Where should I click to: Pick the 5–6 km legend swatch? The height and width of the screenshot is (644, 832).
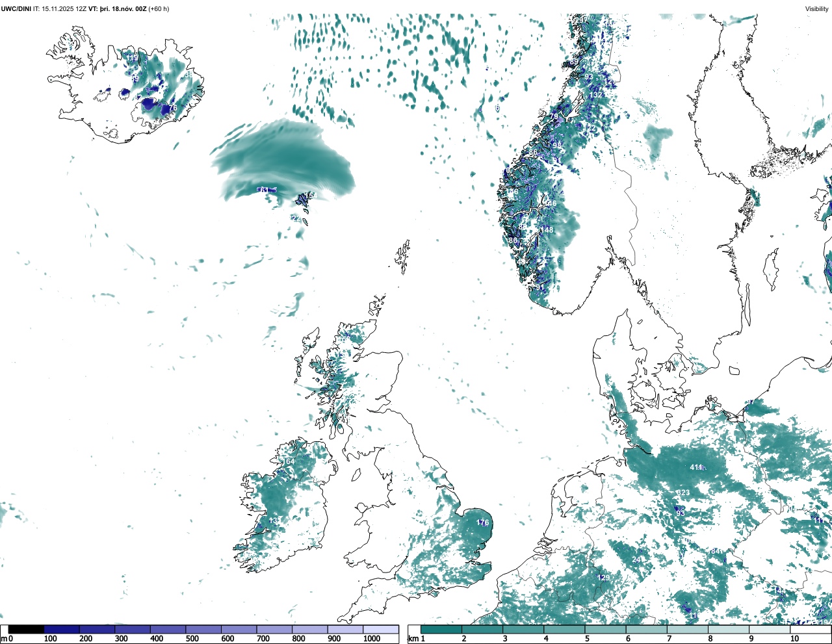pyautogui.click(x=606, y=629)
